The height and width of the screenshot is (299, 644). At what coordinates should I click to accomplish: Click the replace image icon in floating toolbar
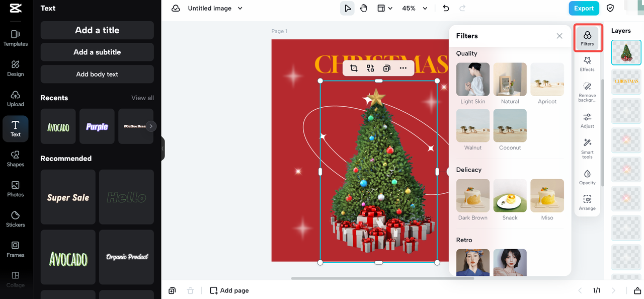(370, 68)
